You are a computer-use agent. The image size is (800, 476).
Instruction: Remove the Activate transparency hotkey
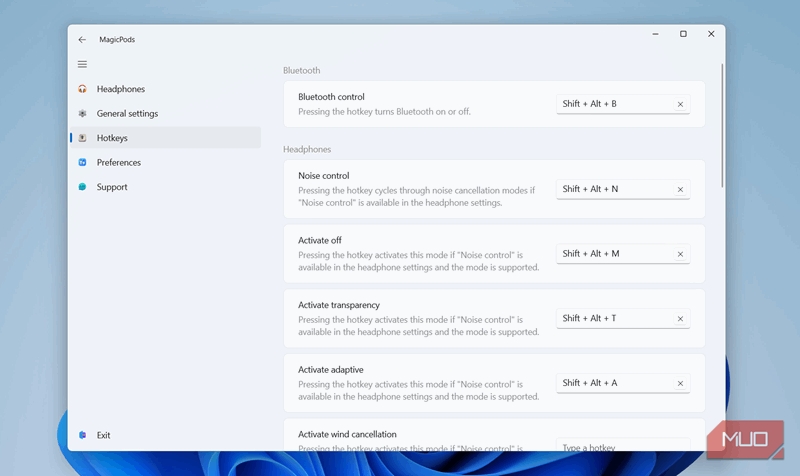coord(680,319)
